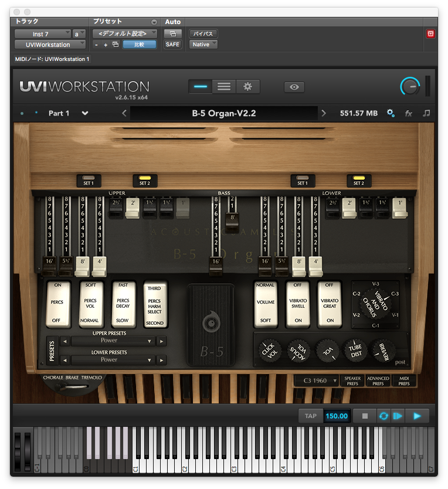Image resolution: width=448 pixels, height=489 pixels.
Task: Toggle PERCS HARM SELECT third/second switch
Action: 155,304
